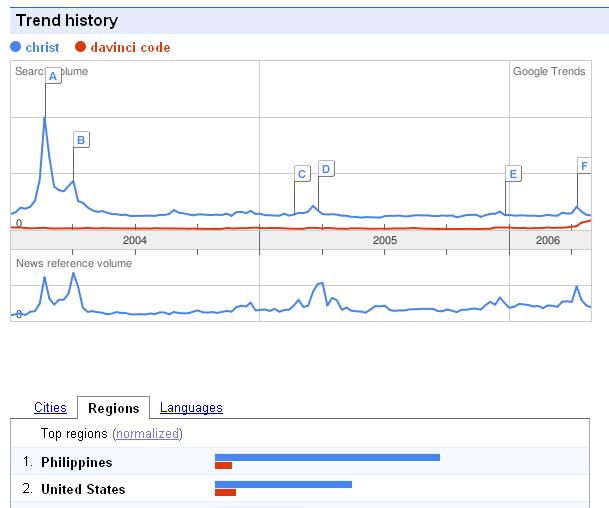Click news flag F on trend chart
This screenshot has width=609, height=508.
tap(584, 166)
